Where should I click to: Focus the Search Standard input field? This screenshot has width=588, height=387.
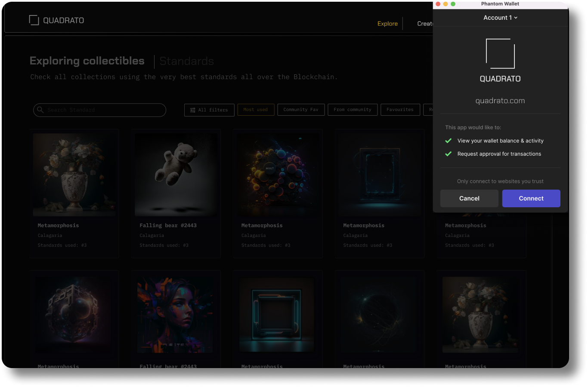(x=99, y=110)
